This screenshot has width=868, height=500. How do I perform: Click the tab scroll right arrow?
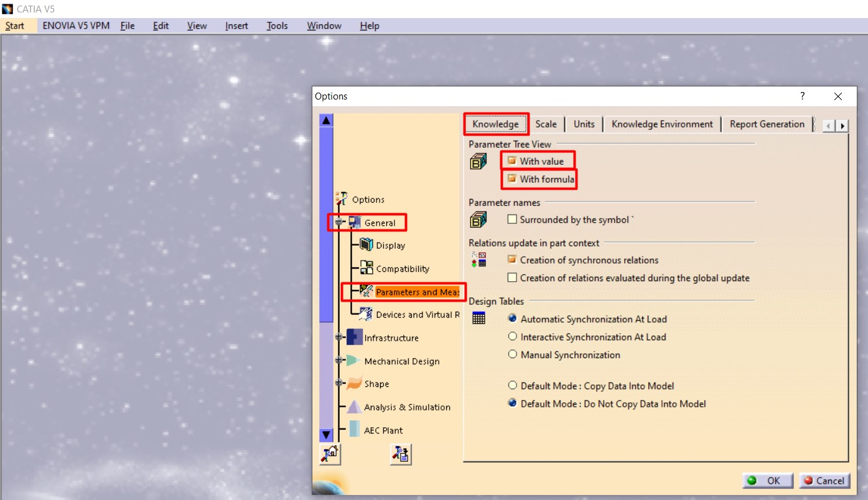click(x=842, y=126)
